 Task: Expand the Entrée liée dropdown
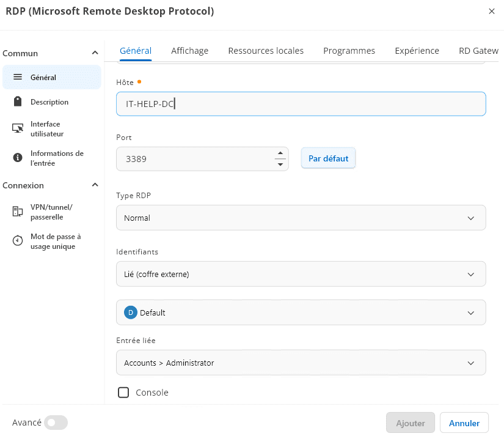click(301, 363)
